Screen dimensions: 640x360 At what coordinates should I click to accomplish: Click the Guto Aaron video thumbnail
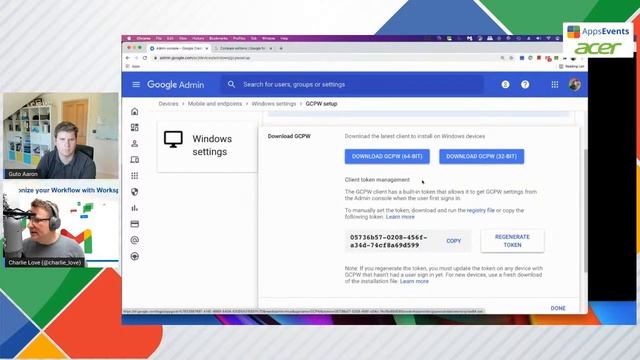[61, 136]
